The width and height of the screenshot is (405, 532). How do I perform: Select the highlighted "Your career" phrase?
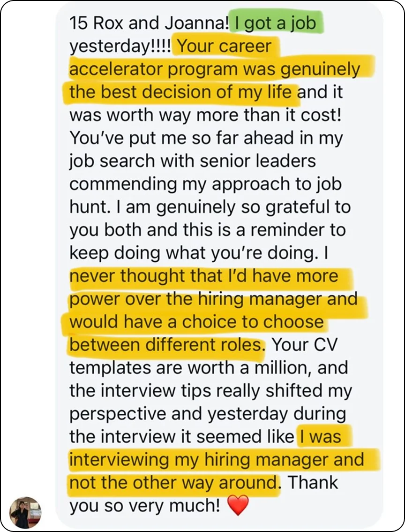[224, 46]
